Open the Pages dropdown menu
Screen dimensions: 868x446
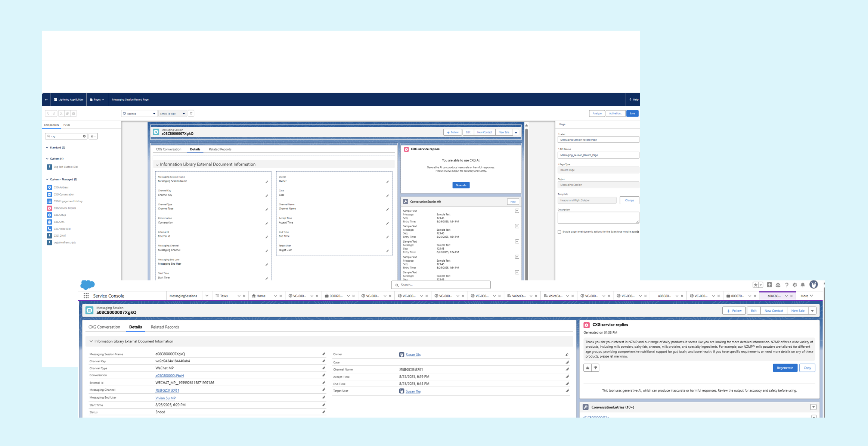(x=97, y=100)
